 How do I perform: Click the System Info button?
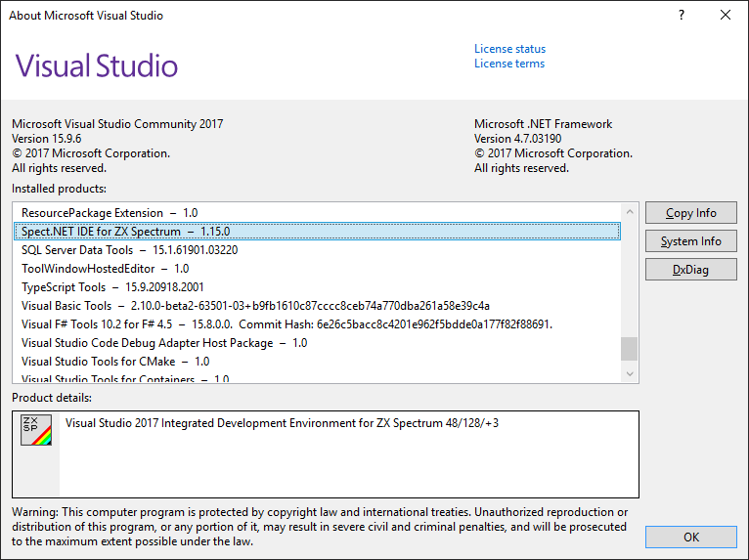click(690, 241)
